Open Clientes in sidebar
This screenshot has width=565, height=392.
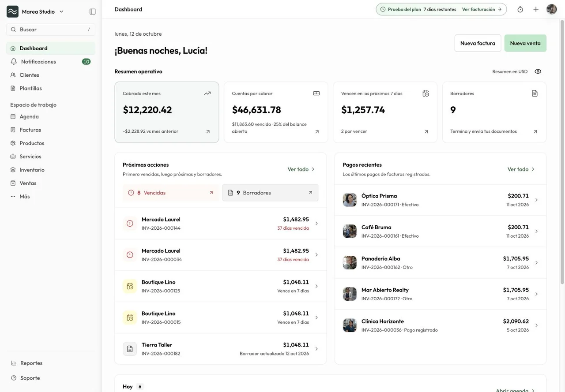tap(51, 75)
